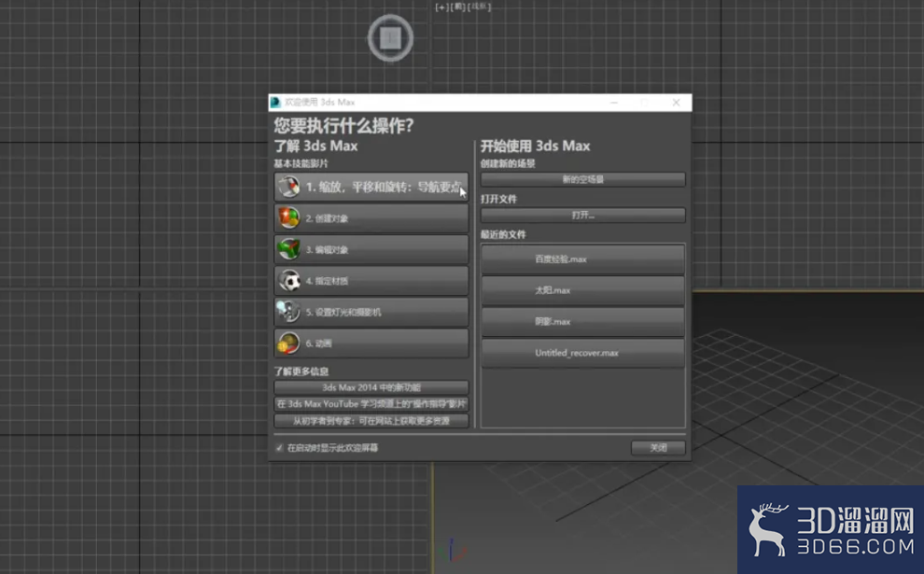Click the 3ds Max logo icon in the title bar
924x574 pixels.
click(275, 103)
